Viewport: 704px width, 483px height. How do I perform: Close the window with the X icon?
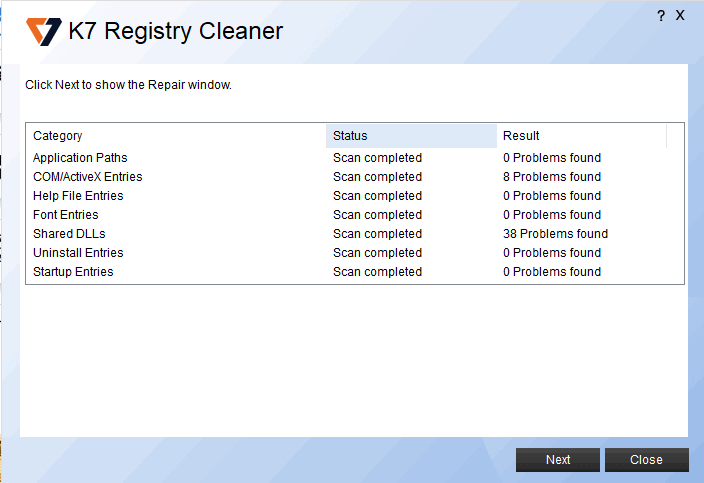[x=680, y=16]
